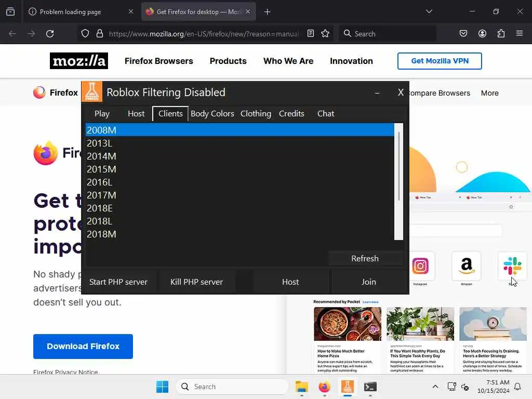Switch to the Problem loading page tab
Viewport: 532px width, 399px height.
tap(81, 12)
